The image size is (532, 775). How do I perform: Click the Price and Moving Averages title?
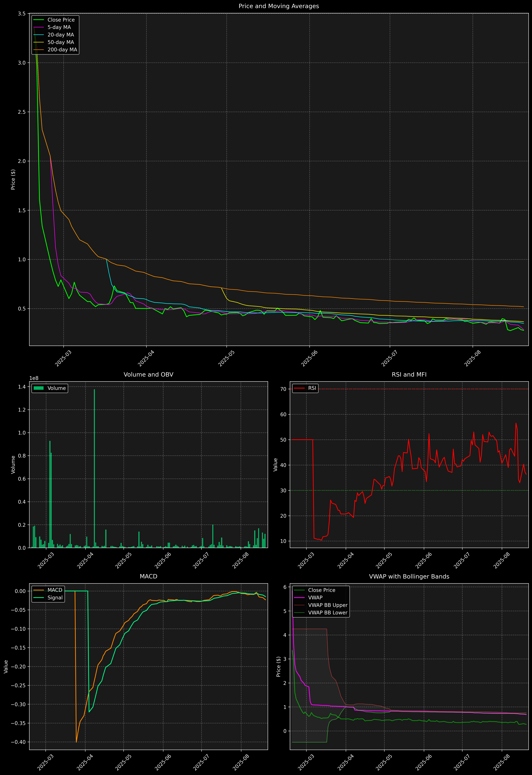point(279,6)
